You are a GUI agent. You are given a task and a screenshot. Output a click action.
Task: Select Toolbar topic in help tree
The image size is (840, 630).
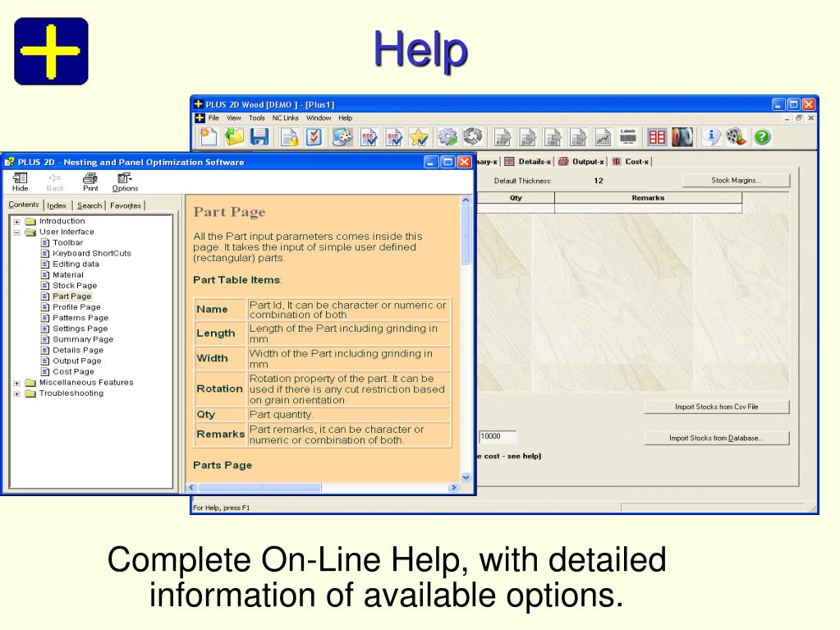(67, 242)
